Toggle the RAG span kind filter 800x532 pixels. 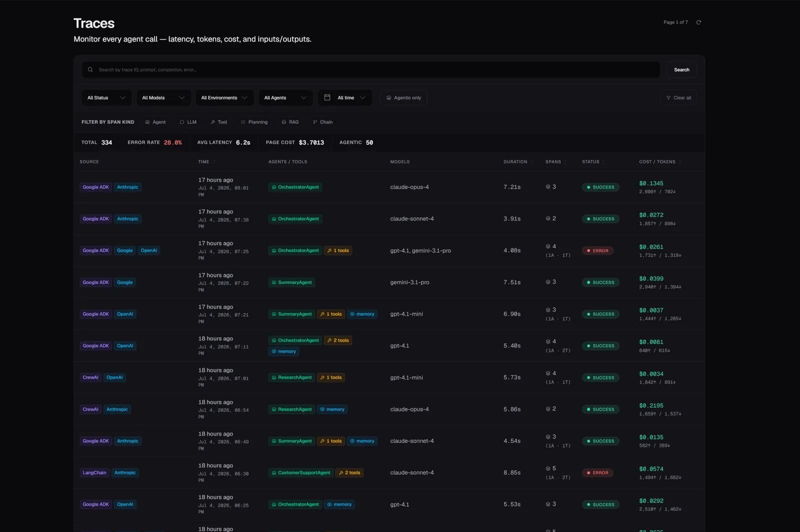[290, 122]
